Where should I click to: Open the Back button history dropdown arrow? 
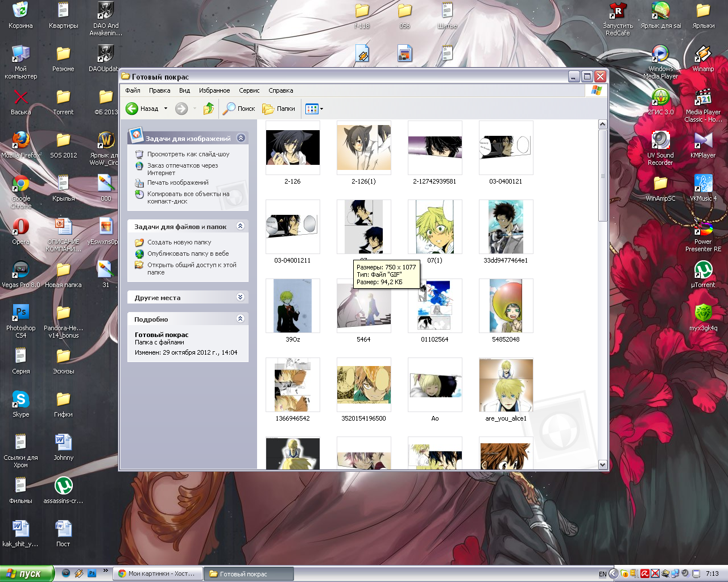click(x=166, y=109)
